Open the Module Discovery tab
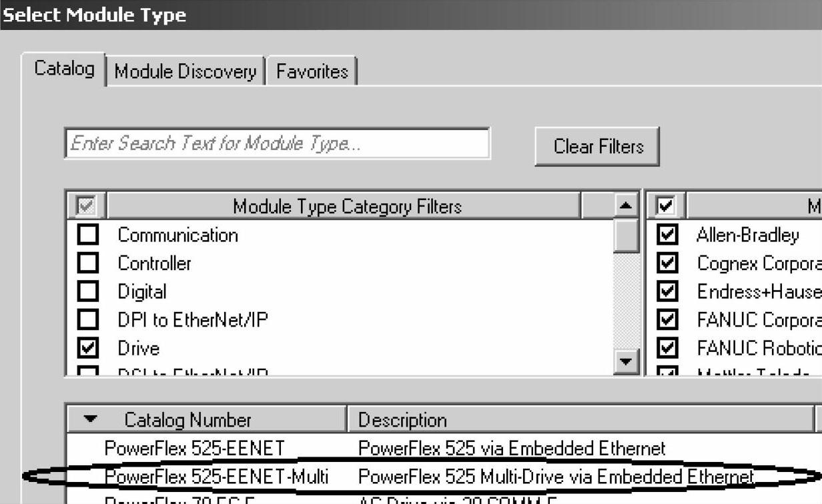822x504 pixels. pyautogui.click(x=185, y=71)
